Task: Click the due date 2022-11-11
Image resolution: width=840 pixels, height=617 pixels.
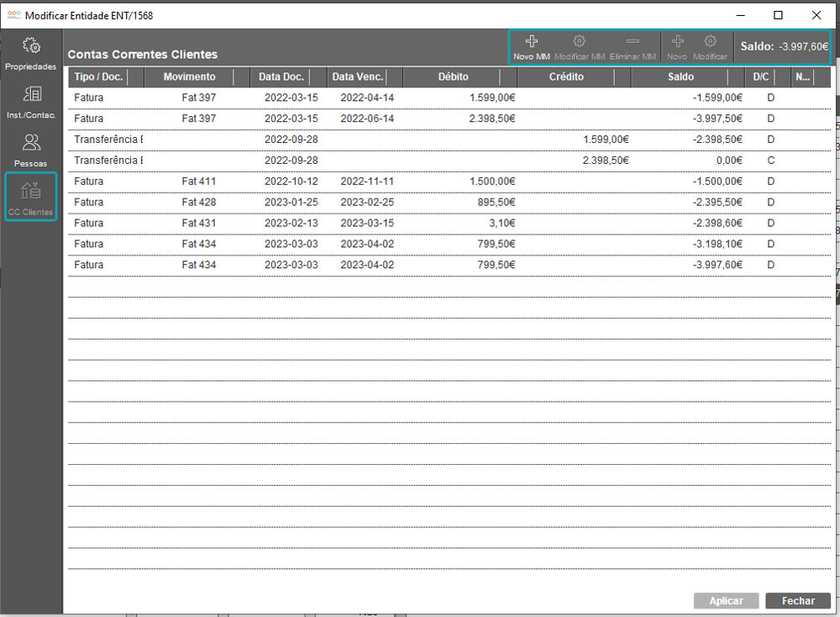Action: tap(367, 182)
